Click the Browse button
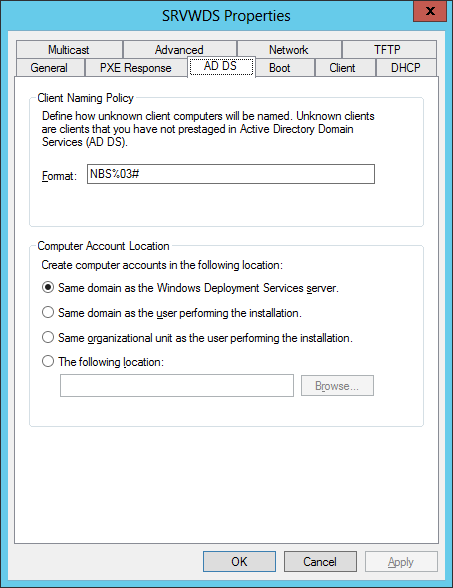453x588 pixels. (x=337, y=386)
